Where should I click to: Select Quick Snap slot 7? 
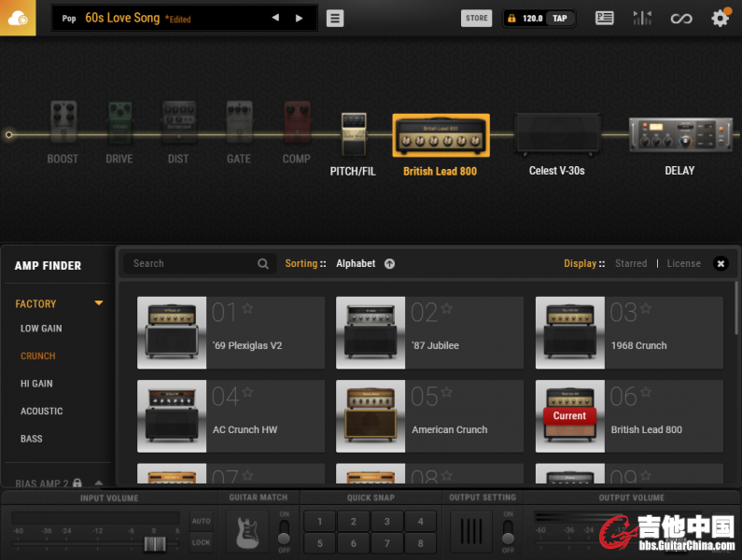point(387,543)
